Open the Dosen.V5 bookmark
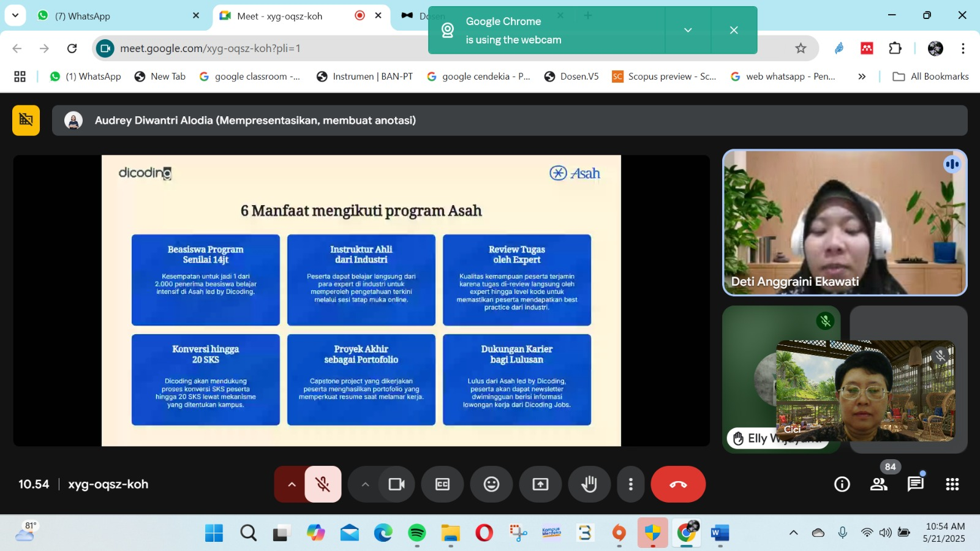The width and height of the screenshot is (980, 551). 571,77
